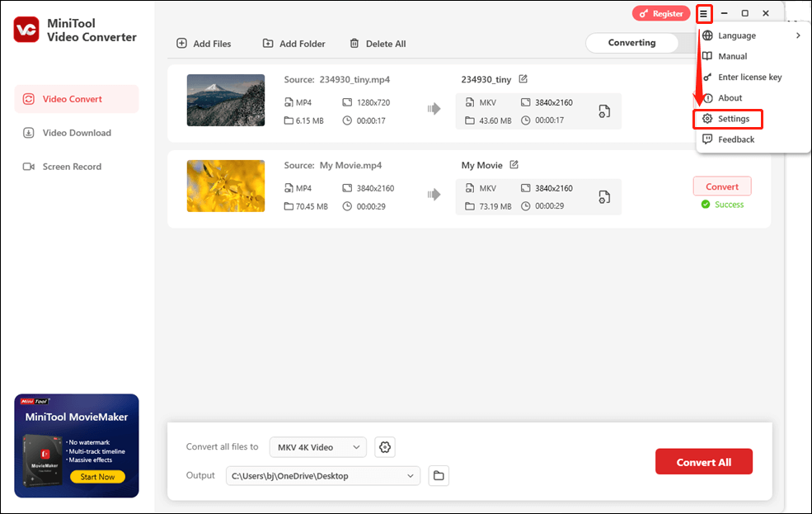Click the MiniTool Video Converter logo

click(x=26, y=30)
